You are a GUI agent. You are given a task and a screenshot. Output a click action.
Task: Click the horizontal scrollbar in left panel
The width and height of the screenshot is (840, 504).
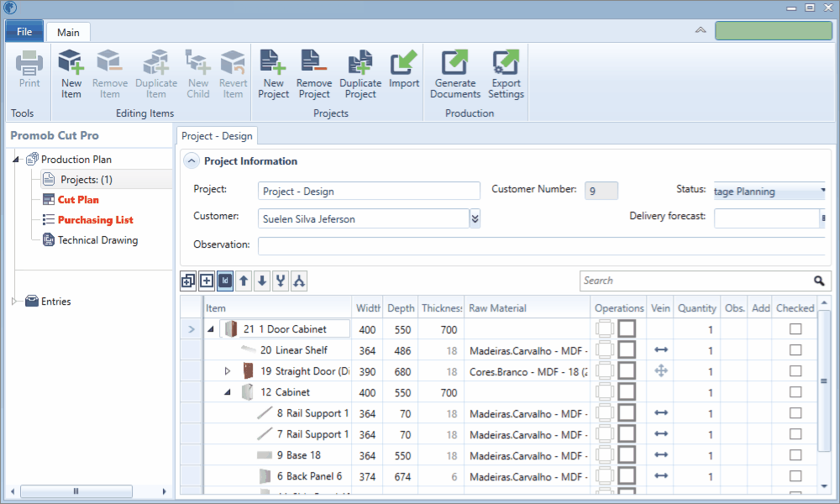[76, 491]
